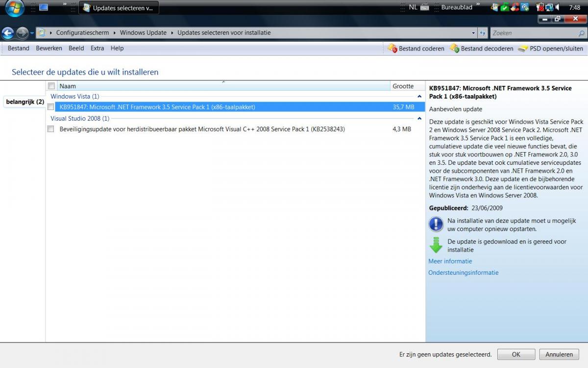Click the volume speaker tray icon

558,7
